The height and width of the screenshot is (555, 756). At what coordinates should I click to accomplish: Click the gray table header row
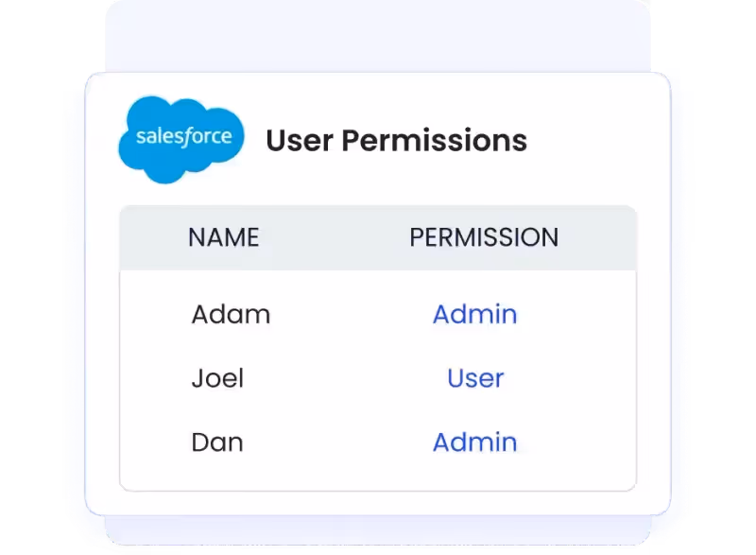click(378, 237)
